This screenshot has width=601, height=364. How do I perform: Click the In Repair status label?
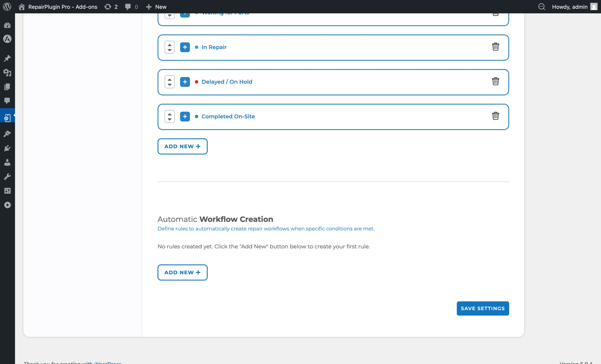tap(214, 47)
